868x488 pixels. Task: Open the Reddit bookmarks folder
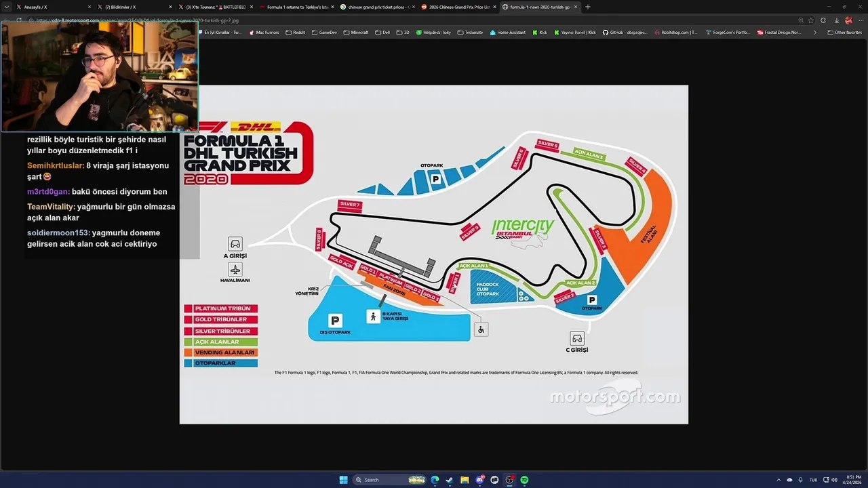click(x=296, y=33)
